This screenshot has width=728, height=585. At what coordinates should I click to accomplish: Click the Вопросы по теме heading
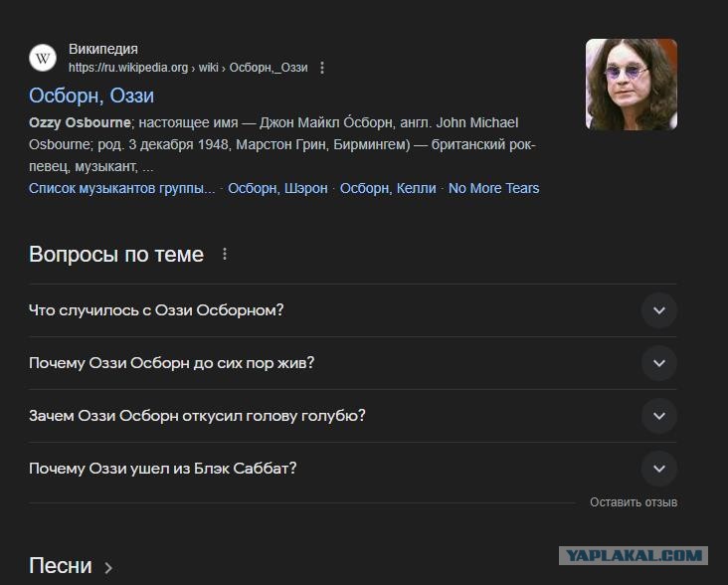(116, 255)
